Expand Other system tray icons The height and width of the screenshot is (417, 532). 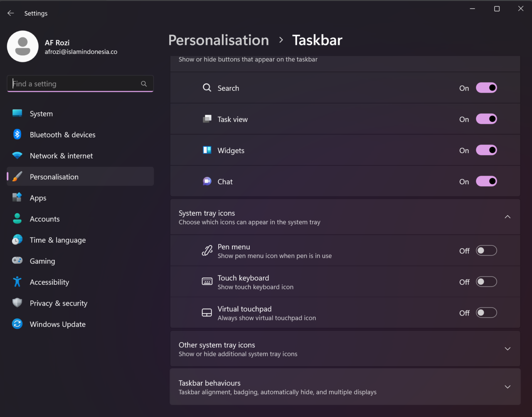coord(507,349)
